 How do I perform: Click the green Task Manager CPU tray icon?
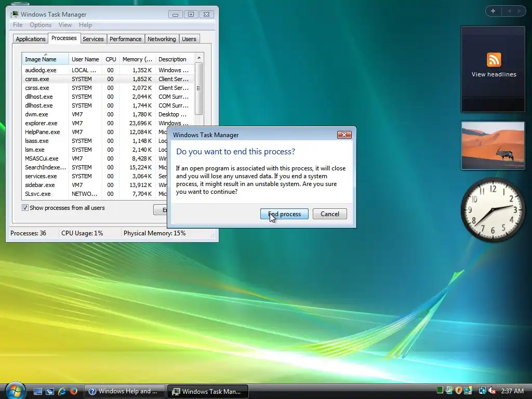coord(440,390)
